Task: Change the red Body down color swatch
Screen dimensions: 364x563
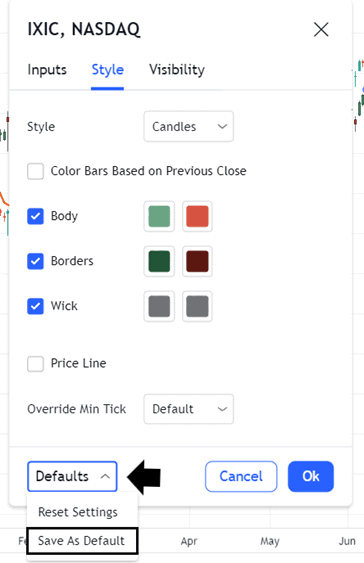Action: tap(197, 216)
